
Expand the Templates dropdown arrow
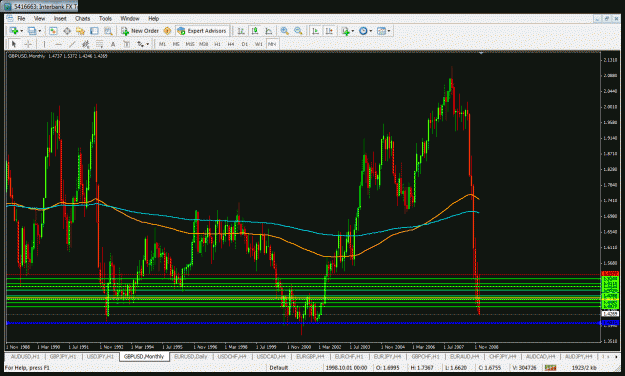[389, 31]
